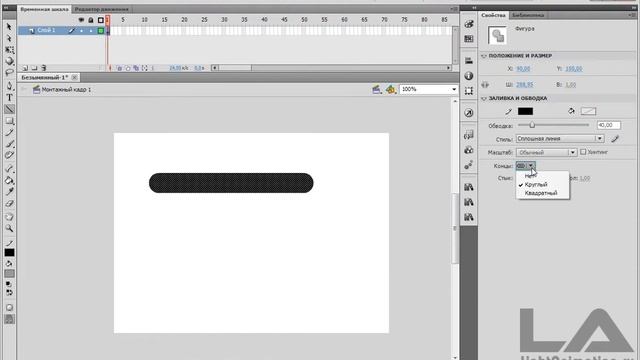Open the timeline panel options menu

pyautogui.click(x=454, y=9)
